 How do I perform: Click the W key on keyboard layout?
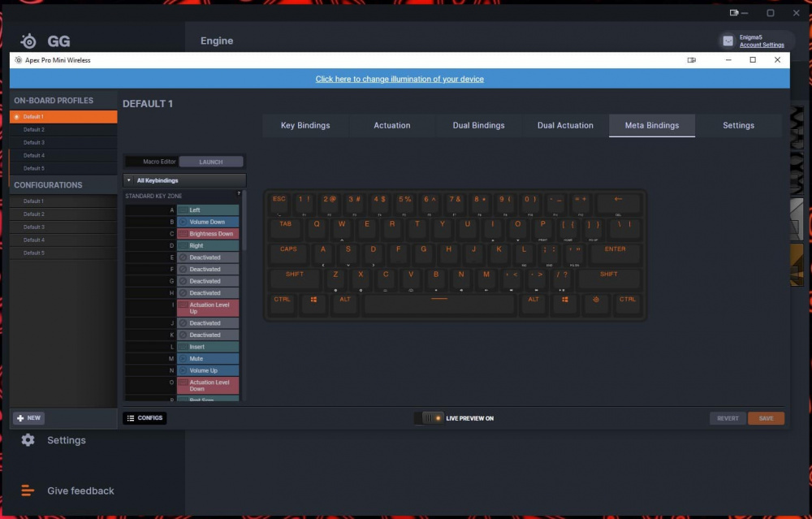tap(342, 228)
